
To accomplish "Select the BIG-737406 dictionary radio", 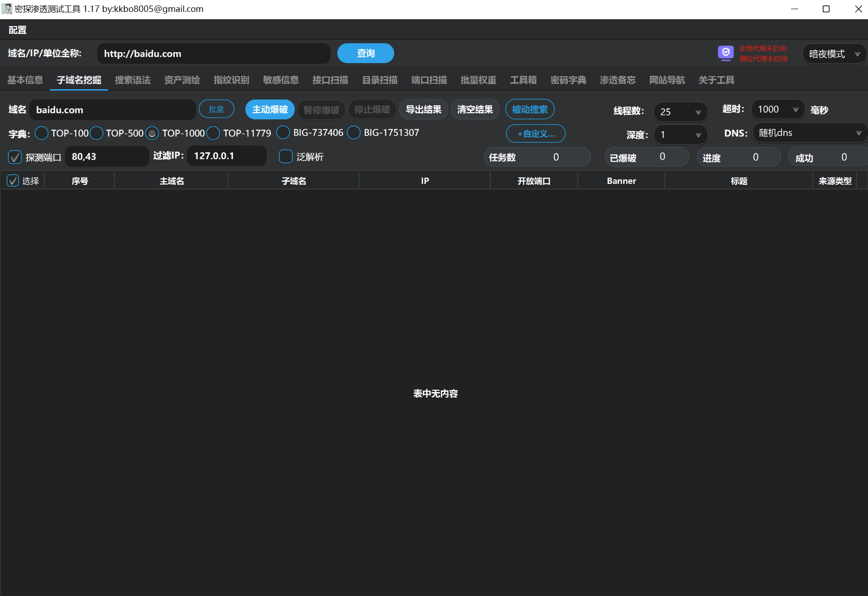I will [283, 133].
